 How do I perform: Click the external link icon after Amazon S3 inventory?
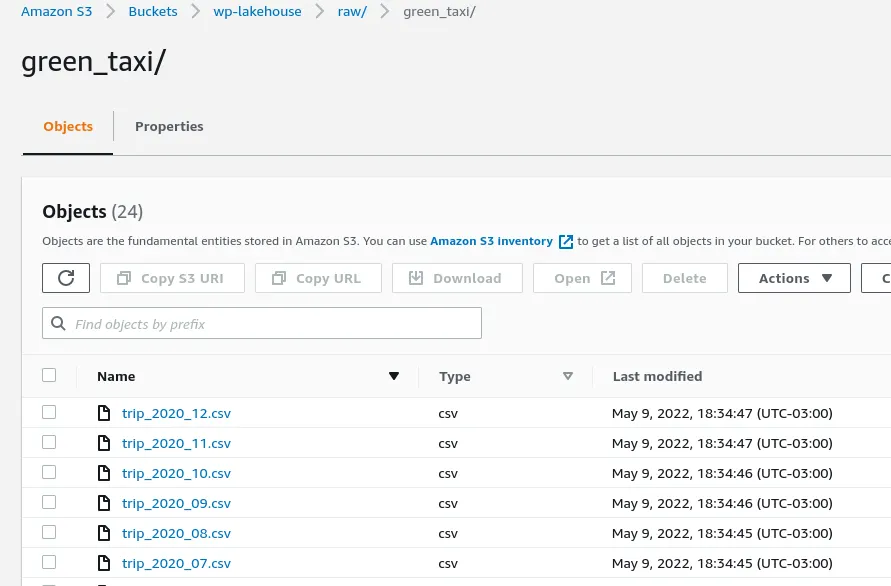pyautogui.click(x=566, y=242)
